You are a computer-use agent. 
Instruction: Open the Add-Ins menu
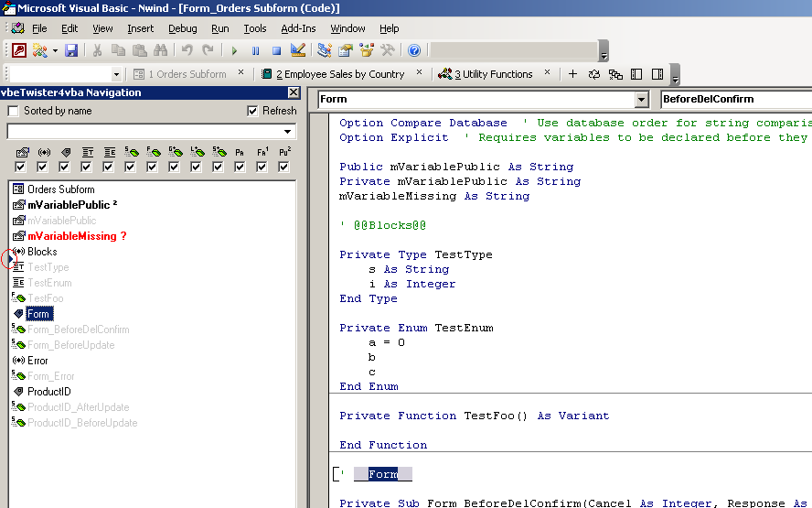[x=298, y=28]
